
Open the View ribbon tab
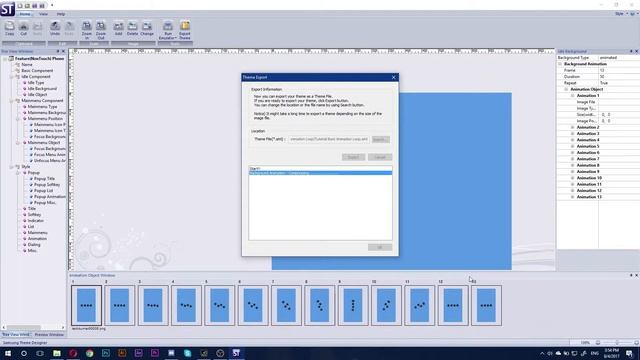point(43,14)
